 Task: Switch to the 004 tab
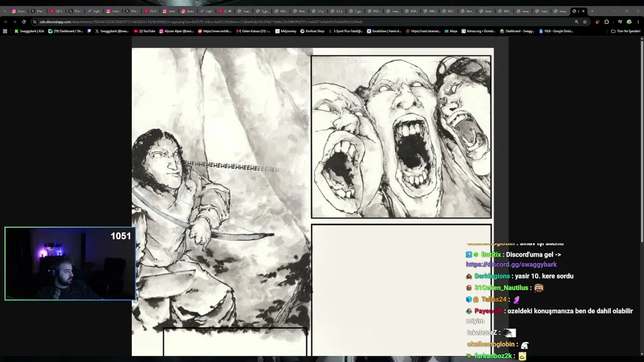point(412,11)
